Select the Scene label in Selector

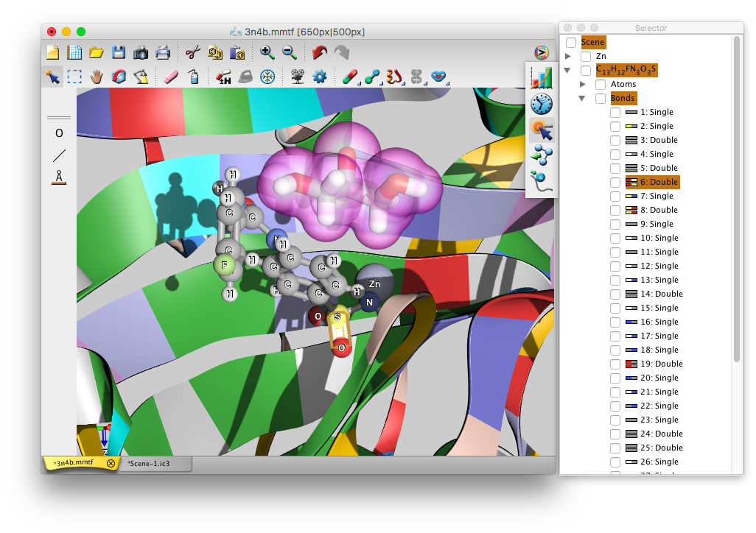tap(592, 42)
